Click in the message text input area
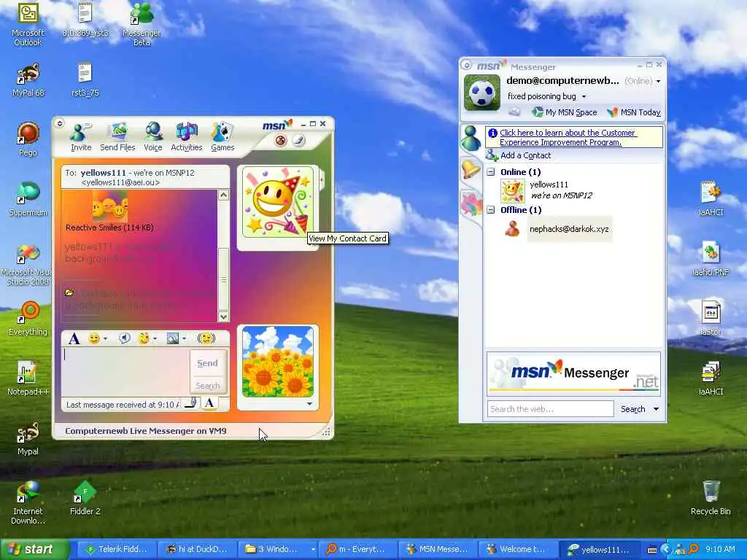Image resolution: width=747 pixels, height=560 pixels. coord(125,371)
